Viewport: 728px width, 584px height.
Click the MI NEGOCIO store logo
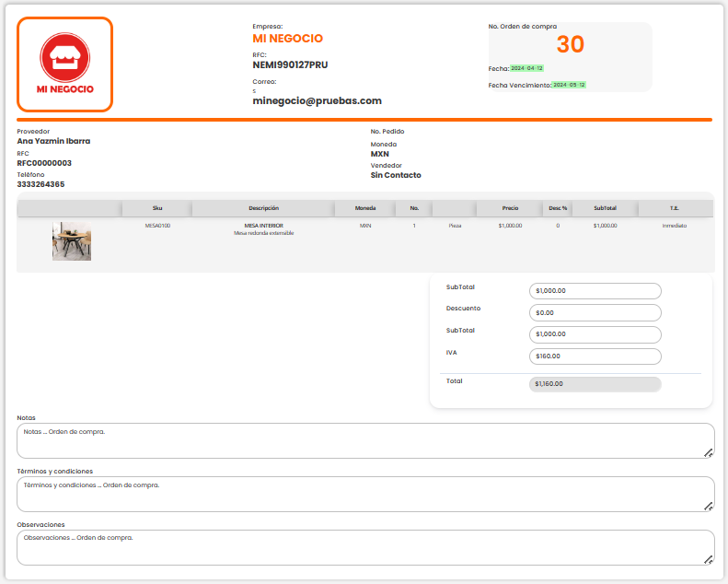click(64, 64)
